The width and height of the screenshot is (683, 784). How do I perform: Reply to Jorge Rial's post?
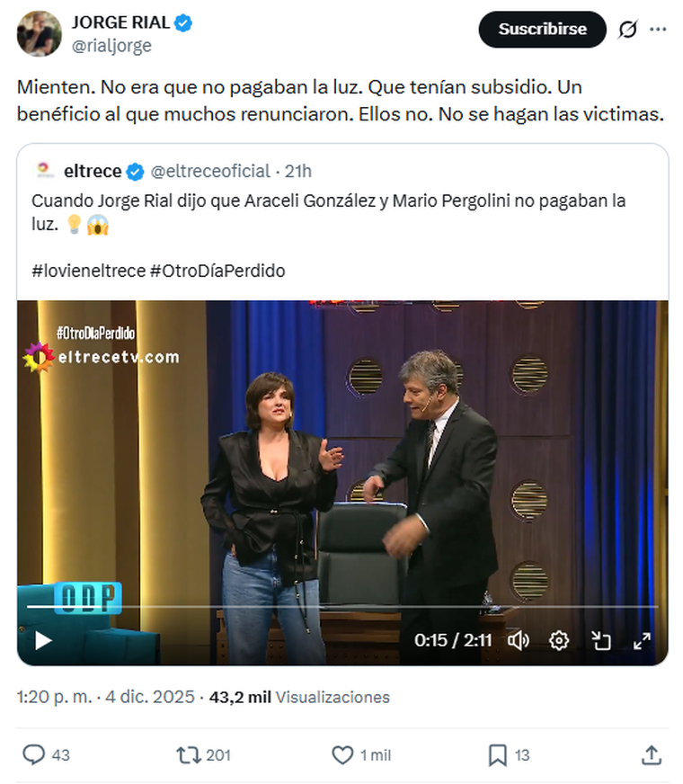33,756
